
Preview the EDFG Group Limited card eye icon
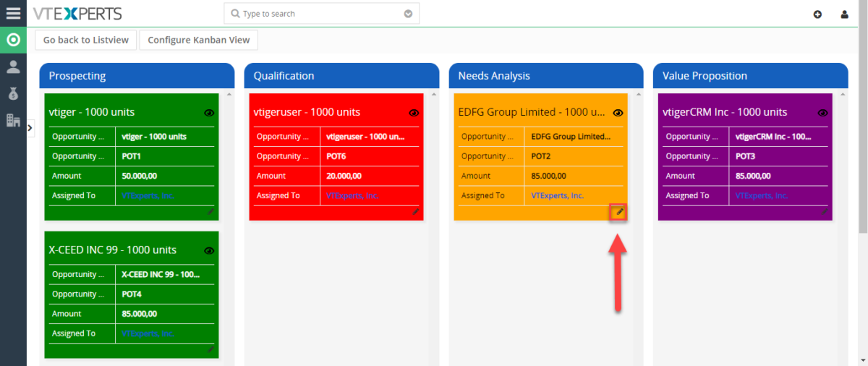click(x=618, y=113)
